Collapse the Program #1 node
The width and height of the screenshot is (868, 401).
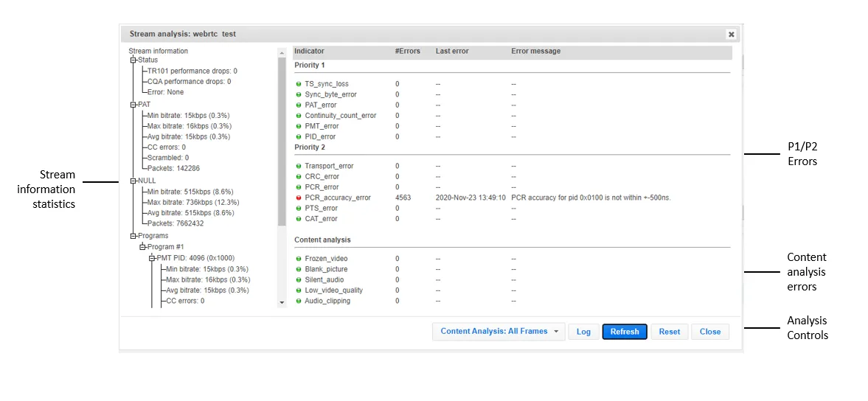pyautogui.click(x=143, y=247)
